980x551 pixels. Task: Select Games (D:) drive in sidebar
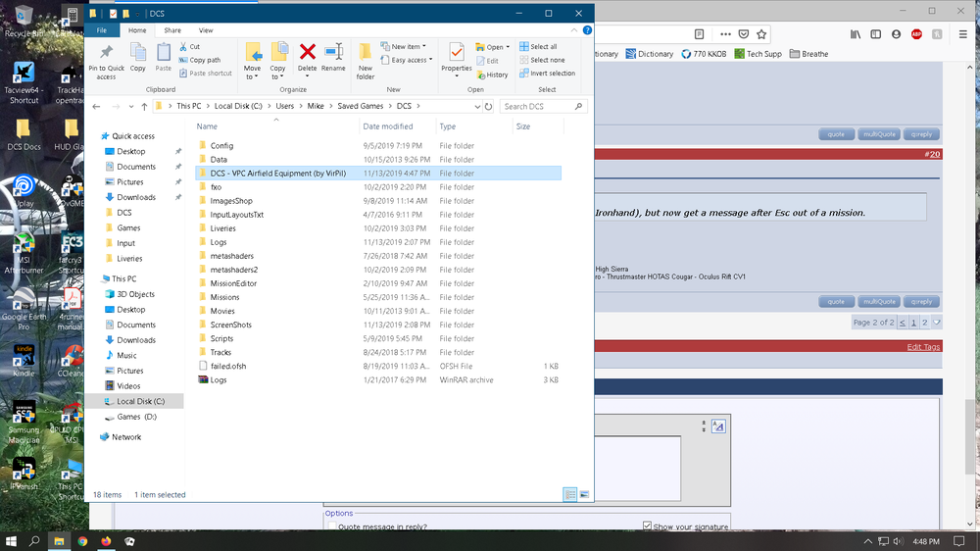coord(136,417)
